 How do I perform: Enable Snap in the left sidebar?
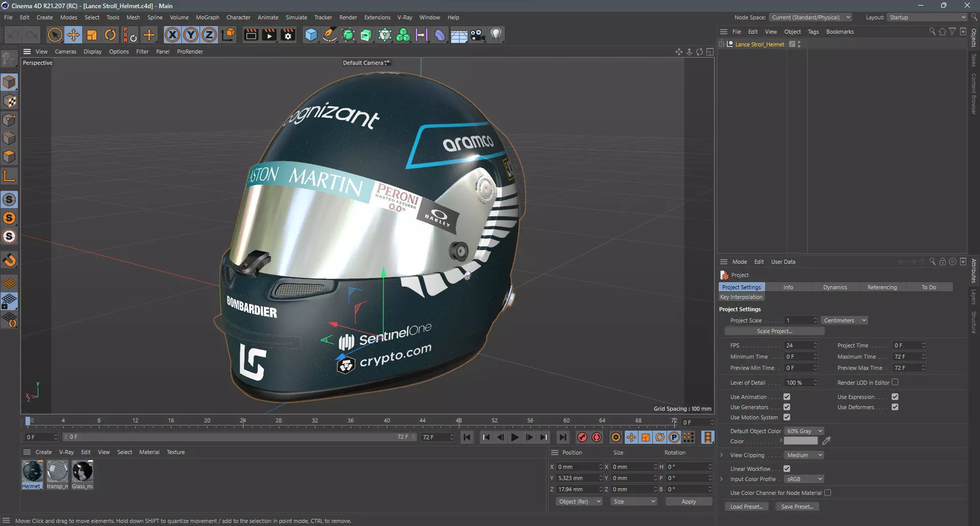9,260
